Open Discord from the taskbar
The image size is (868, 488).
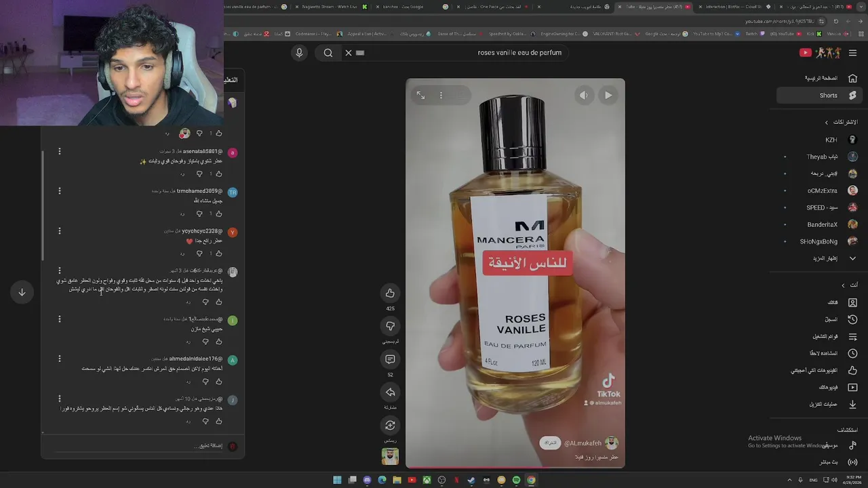coord(367,480)
